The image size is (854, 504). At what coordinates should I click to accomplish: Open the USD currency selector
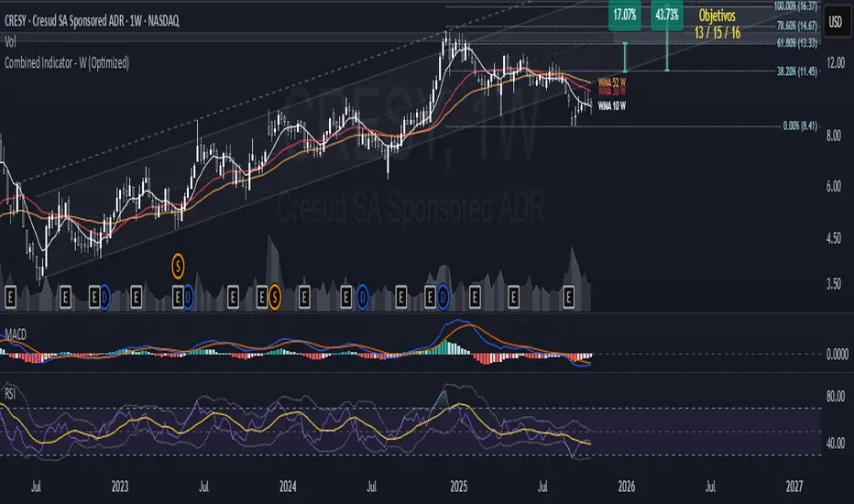836,22
